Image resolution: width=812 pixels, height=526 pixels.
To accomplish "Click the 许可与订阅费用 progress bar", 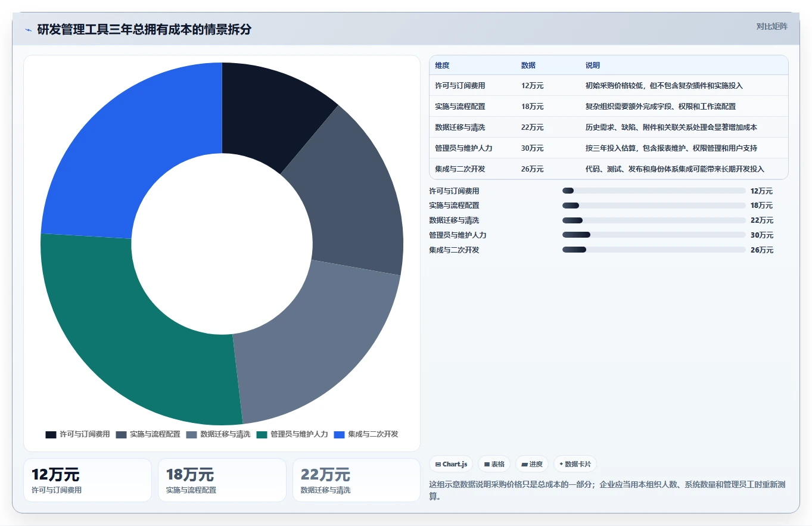I will (x=654, y=191).
